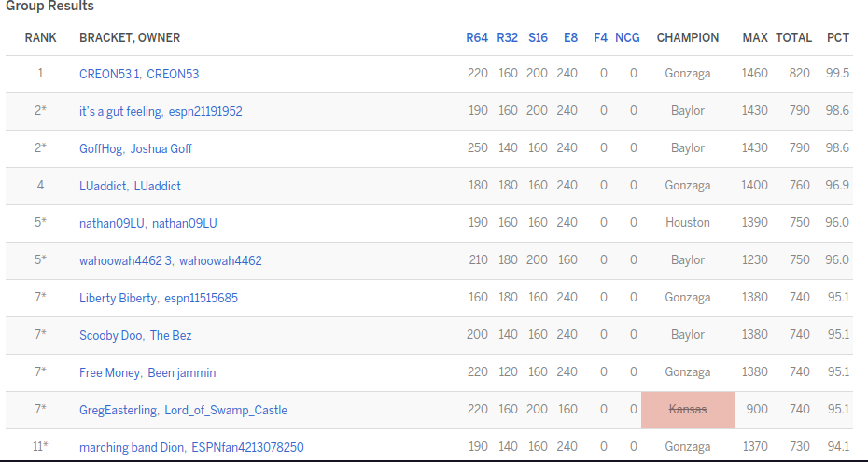Open the CREON53 1 bracket link
Screen dimensions: 868x462
pyautogui.click(x=109, y=74)
